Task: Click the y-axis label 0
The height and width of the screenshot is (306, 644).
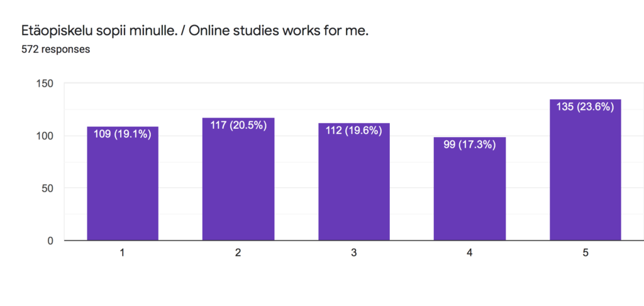Action: (51, 241)
